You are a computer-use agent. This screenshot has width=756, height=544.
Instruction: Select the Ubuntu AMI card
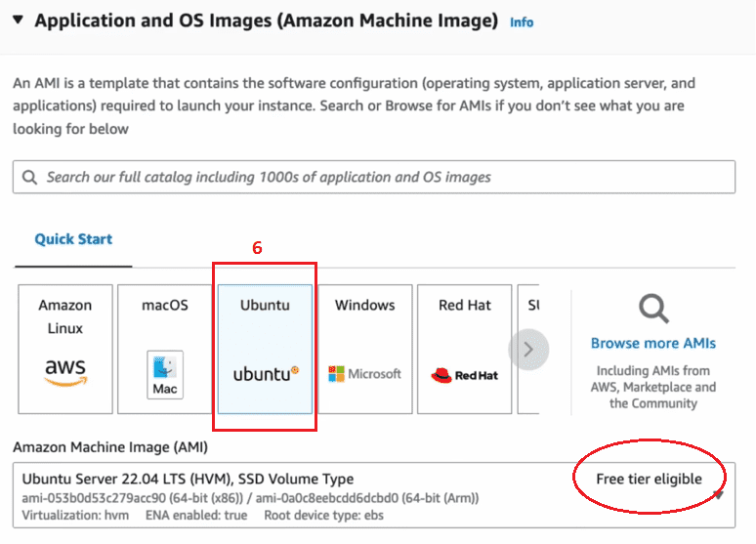pos(265,349)
